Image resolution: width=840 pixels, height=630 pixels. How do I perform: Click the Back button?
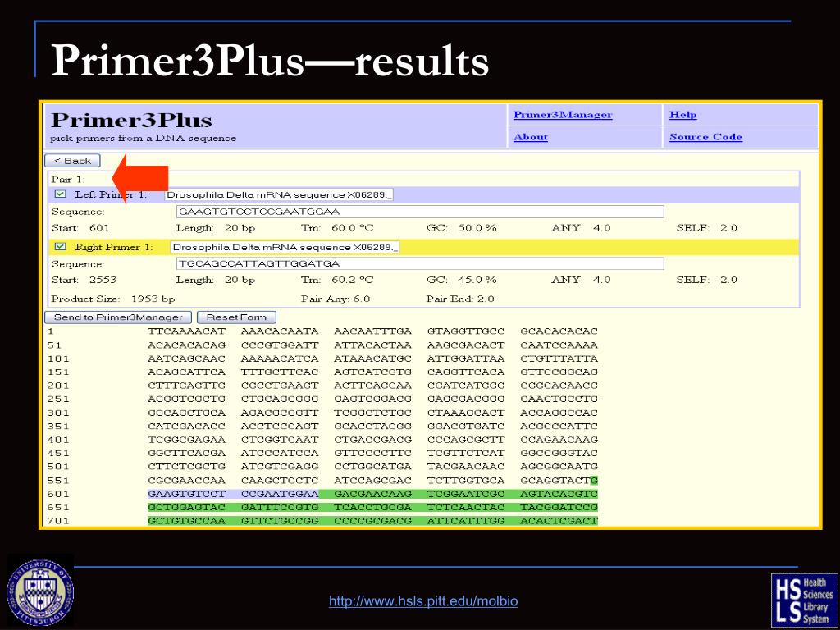(72, 161)
